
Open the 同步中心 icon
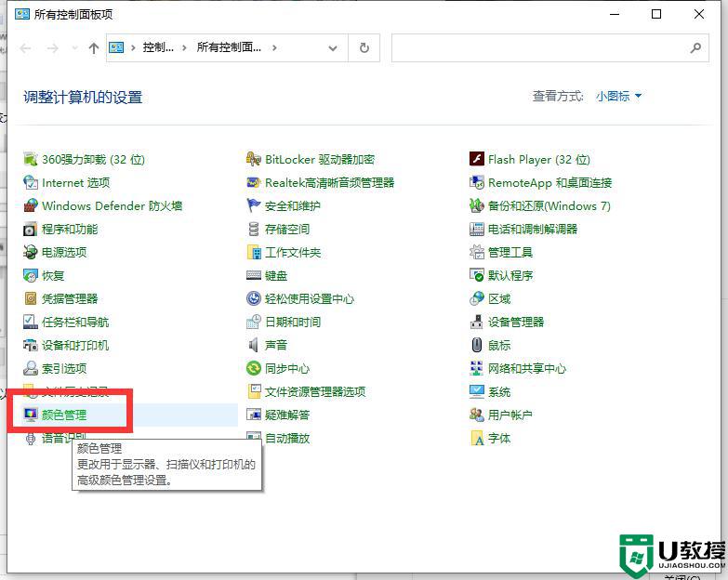point(254,368)
